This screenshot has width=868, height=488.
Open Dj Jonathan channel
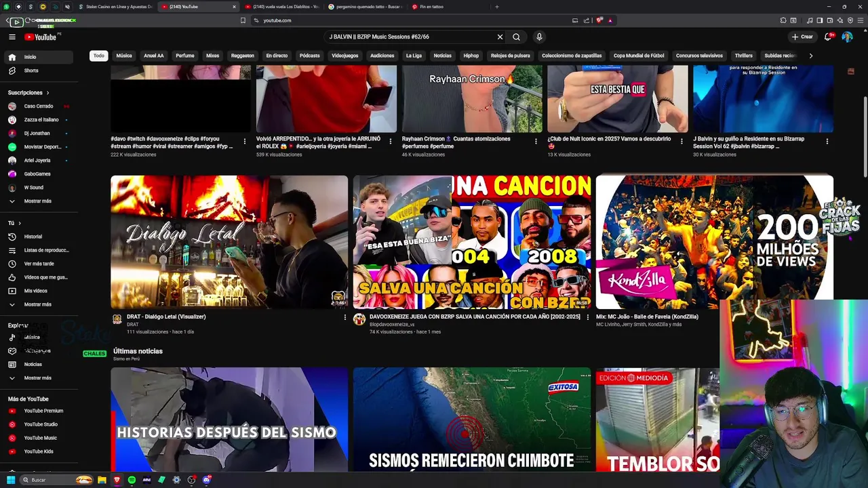(39, 133)
